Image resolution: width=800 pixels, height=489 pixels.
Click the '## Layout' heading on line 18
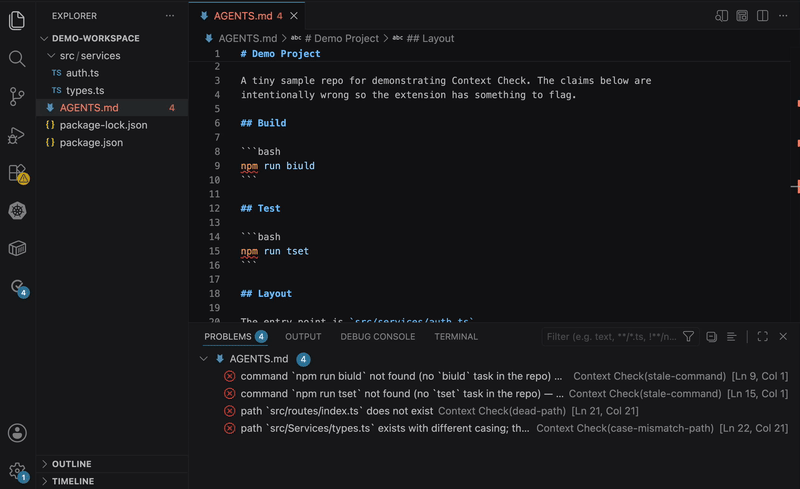pyautogui.click(x=266, y=294)
